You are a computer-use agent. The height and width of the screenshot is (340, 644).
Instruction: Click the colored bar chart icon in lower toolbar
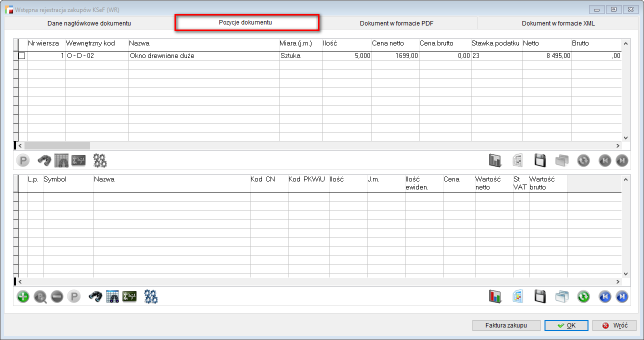pos(495,296)
